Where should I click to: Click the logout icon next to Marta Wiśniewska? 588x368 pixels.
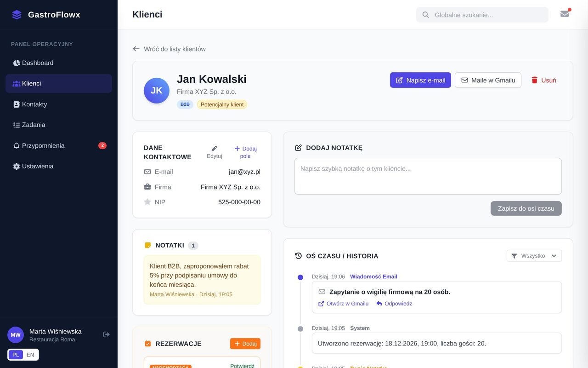click(x=106, y=334)
